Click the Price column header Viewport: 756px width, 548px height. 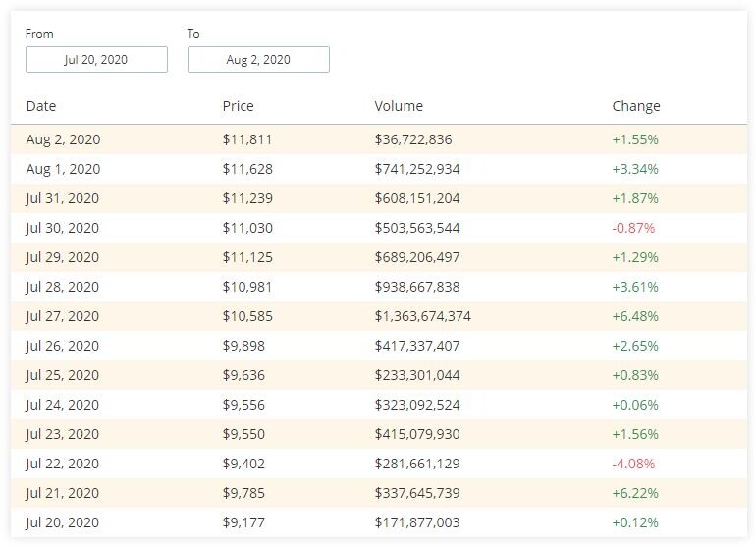click(239, 106)
